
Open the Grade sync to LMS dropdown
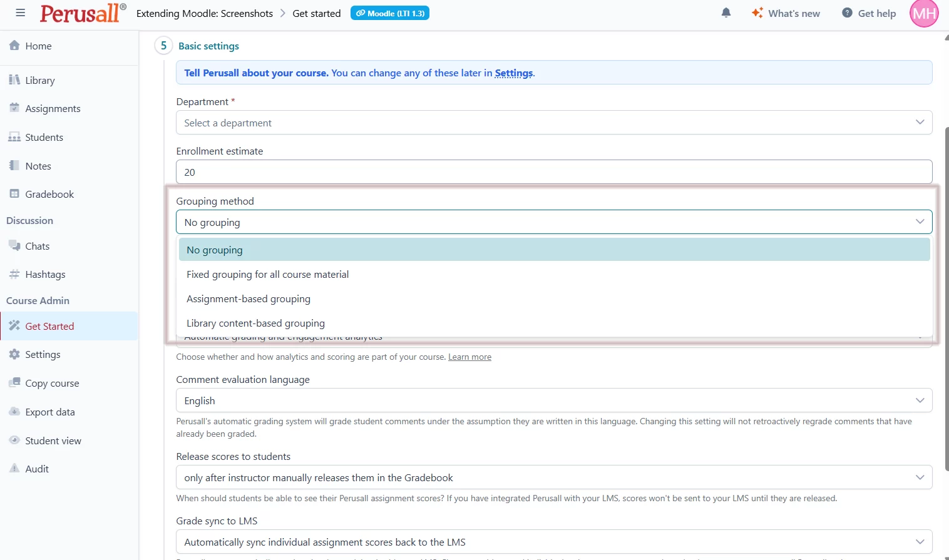553,542
